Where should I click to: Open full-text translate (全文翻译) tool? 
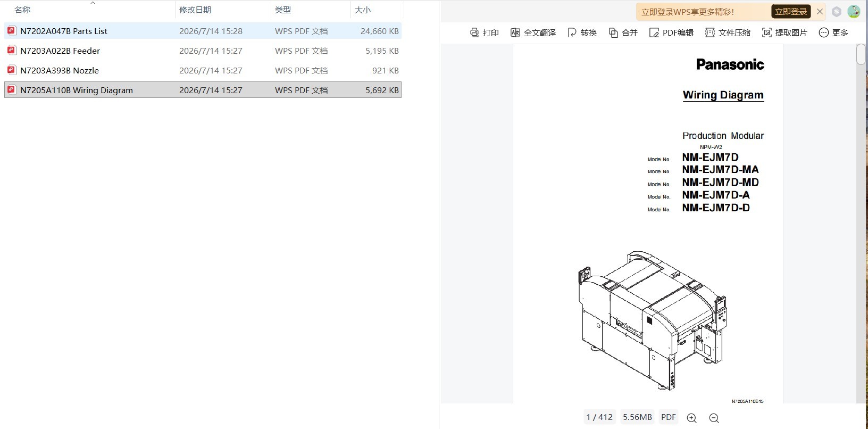(533, 32)
